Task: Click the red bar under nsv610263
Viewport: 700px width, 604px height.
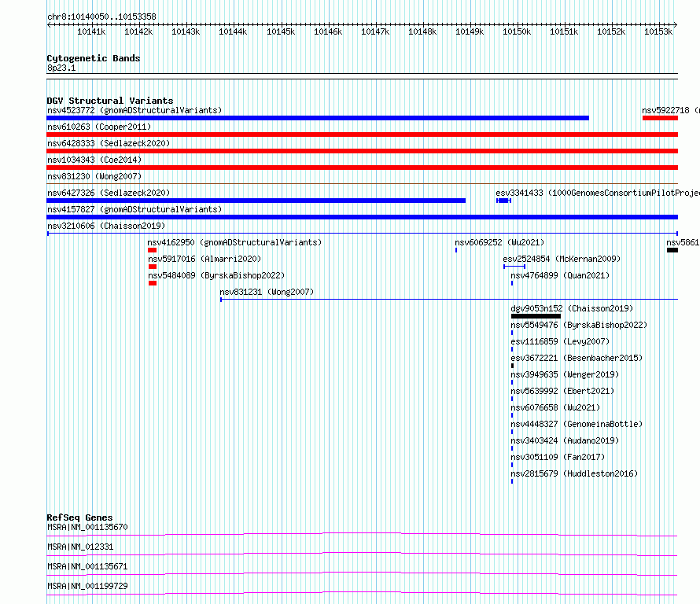Action: [362, 134]
